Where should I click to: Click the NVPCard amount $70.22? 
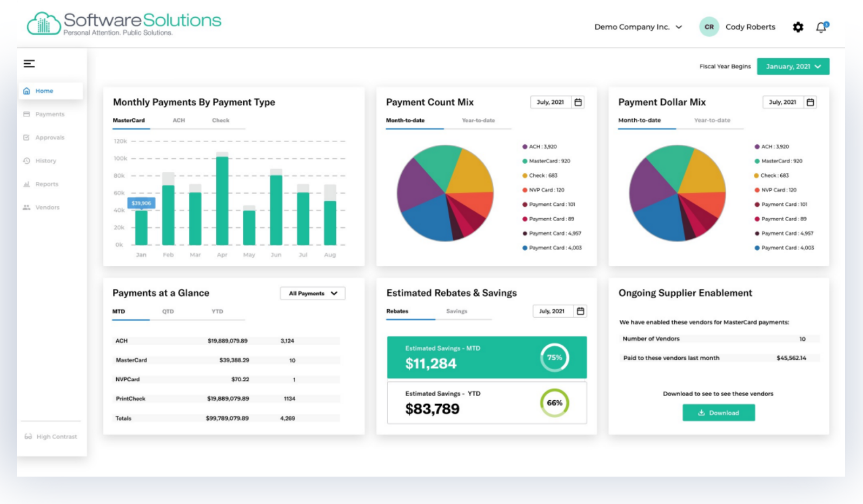tap(240, 379)
